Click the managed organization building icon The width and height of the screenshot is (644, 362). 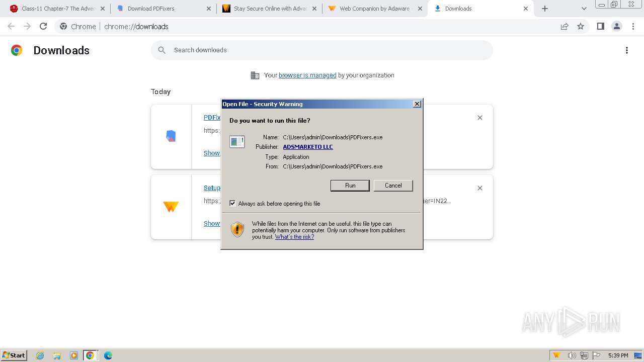pos(255,75)
